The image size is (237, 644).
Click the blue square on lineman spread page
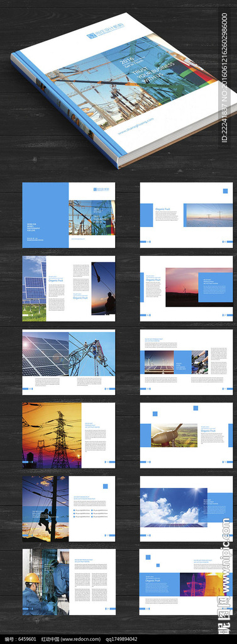tap(105, 486)
